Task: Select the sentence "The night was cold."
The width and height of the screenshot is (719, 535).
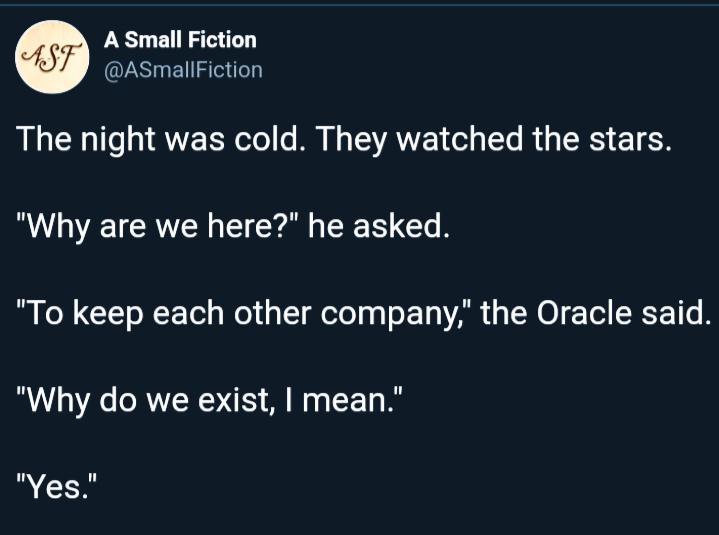Action: (158, 139)
